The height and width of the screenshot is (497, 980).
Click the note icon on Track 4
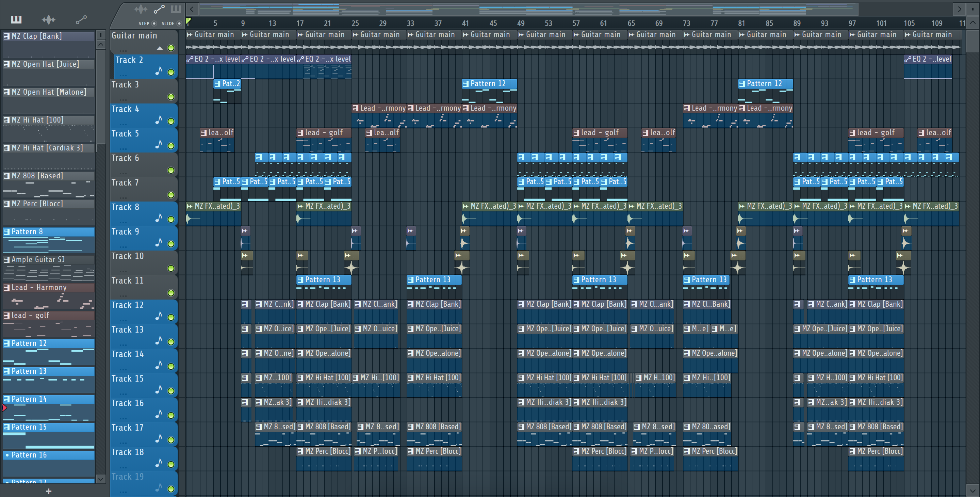[159, 120]
